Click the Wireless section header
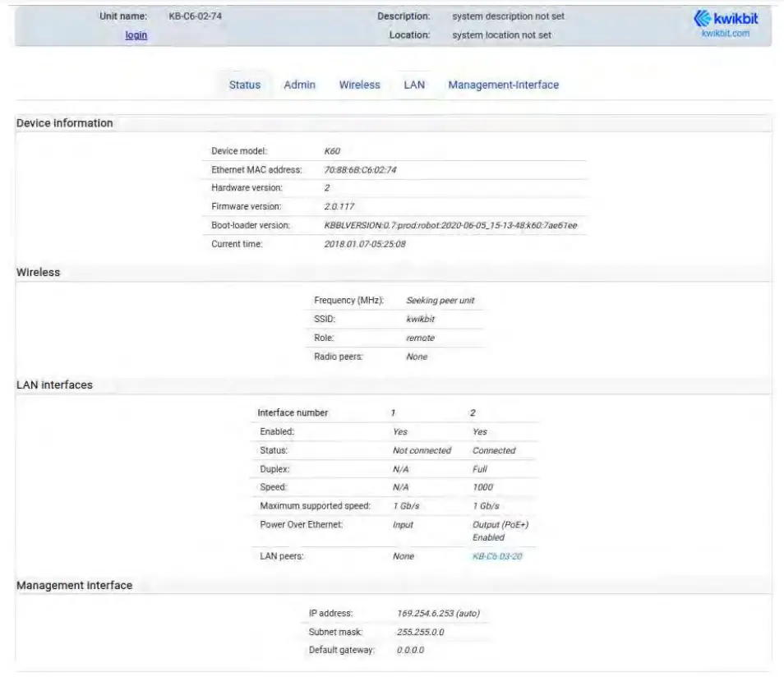The image size is (784, 677). tap(39, 273)
